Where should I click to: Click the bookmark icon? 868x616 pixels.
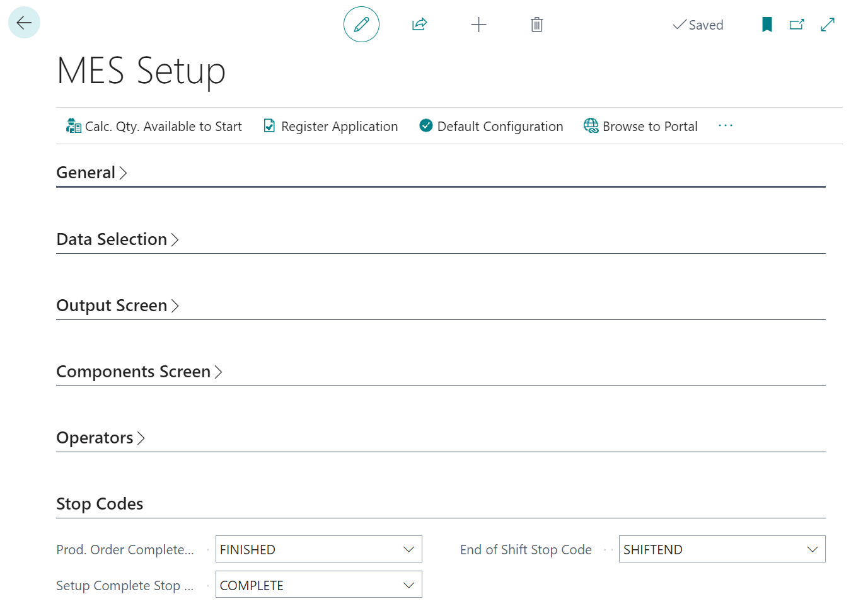[767, 25]
